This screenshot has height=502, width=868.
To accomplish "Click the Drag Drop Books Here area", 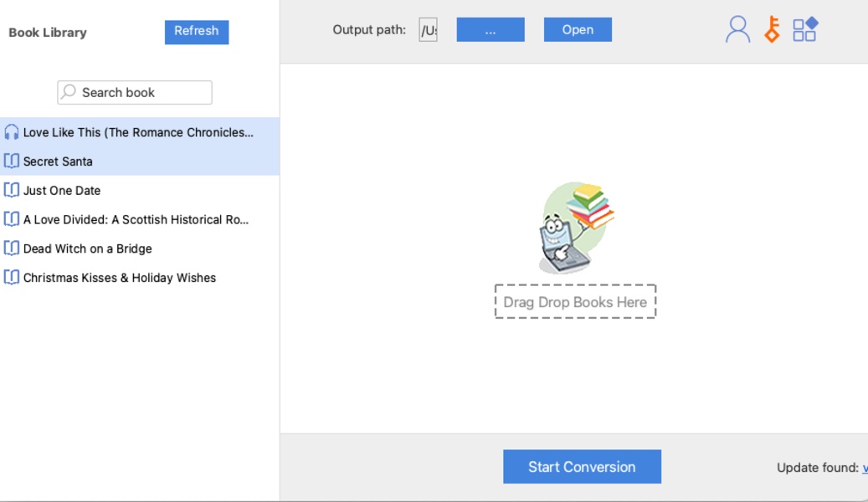I will point(575,302).
